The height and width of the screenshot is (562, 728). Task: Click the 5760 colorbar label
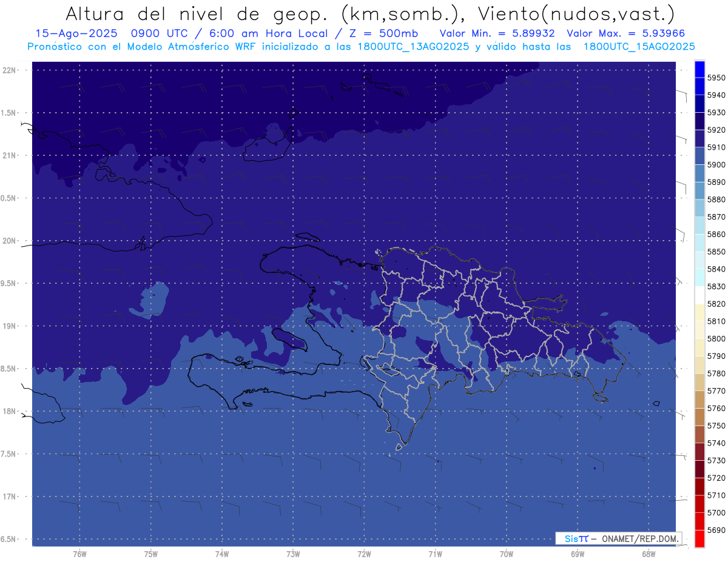[x=716, y=409]
